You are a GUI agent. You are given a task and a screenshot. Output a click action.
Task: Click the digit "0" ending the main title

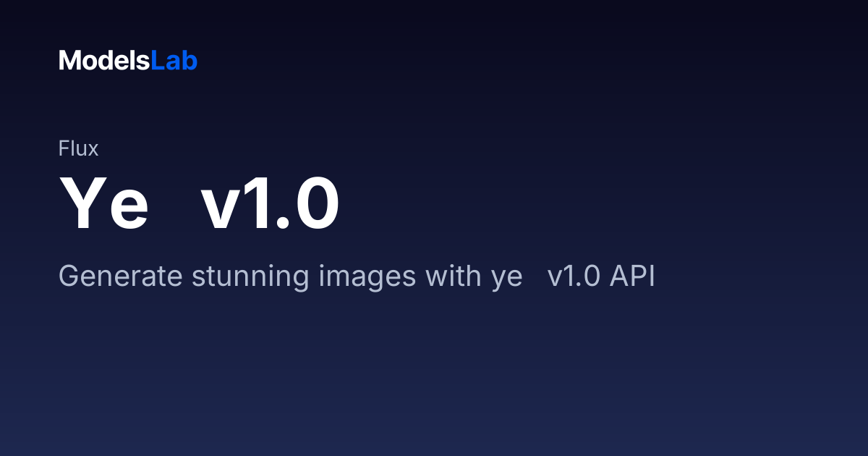coord(316,203)
